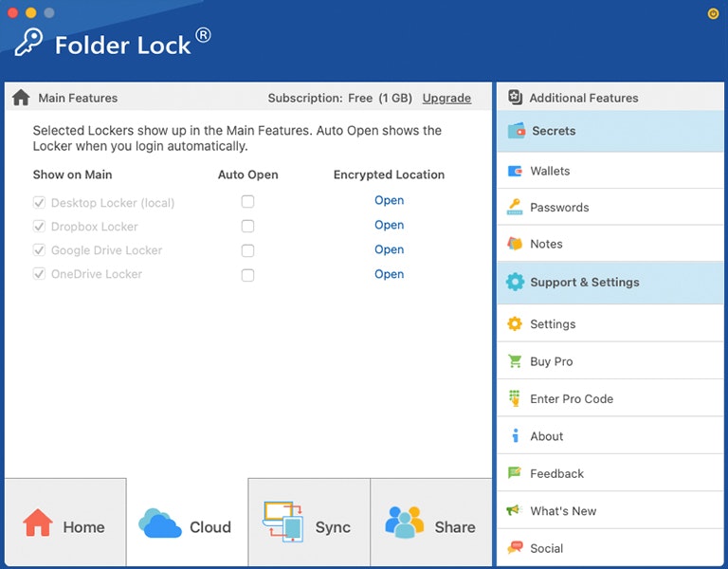Click the Support & Settings gear icon
The image size is (728, 569).
pos(515,282)
